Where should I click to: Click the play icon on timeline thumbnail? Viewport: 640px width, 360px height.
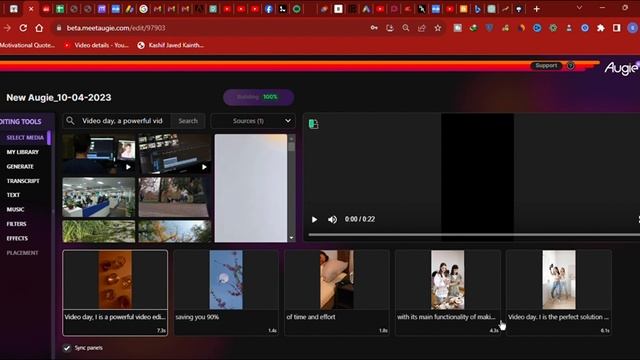[204, 167]
